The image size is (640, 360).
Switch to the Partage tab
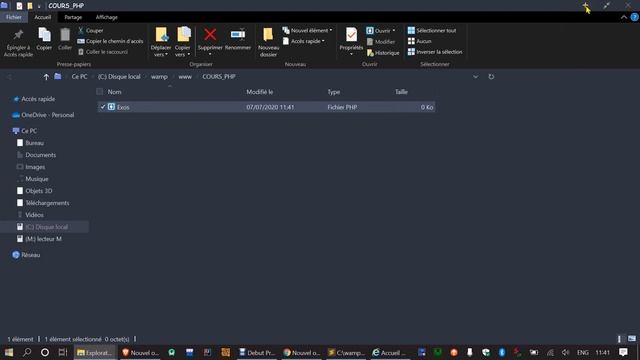click(73, 17)
